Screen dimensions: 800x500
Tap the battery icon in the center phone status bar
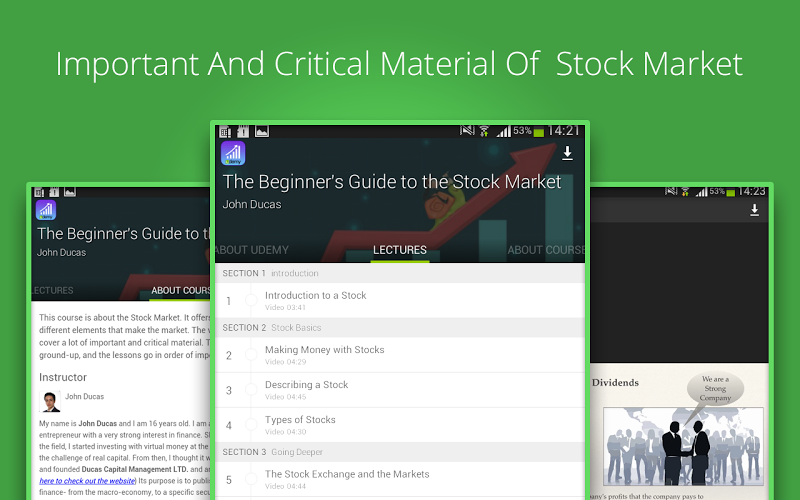coord(538,132)
